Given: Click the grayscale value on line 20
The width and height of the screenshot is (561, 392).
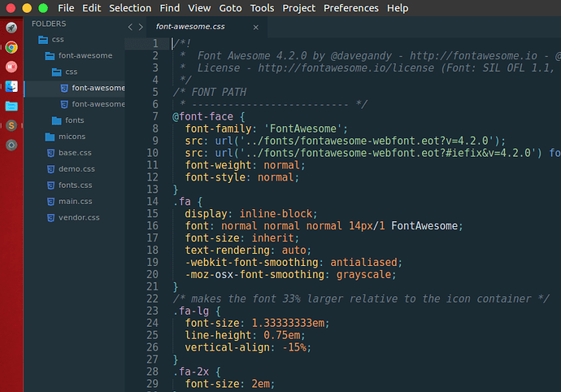Looking at the screenshot, I should (363, 275).
